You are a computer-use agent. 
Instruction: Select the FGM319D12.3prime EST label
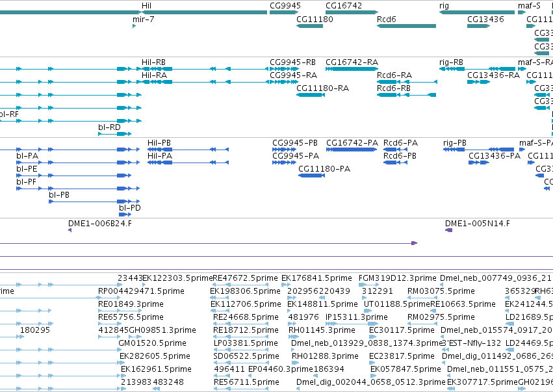click(x=397, y=278)
